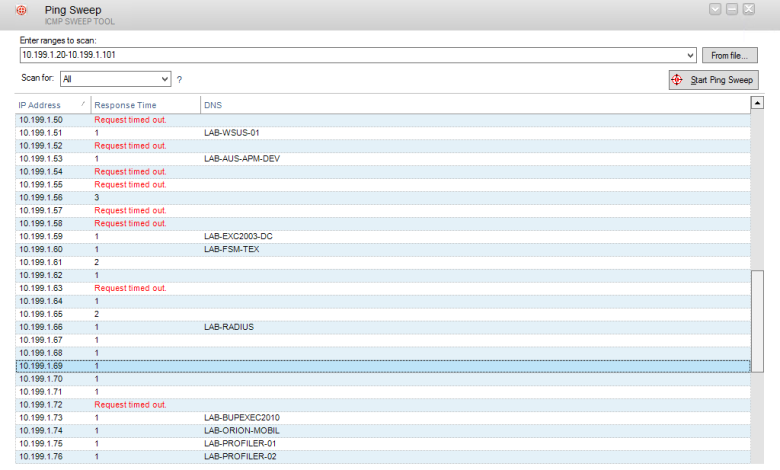Open the title bar dropdown arrow menu
780x470 pixels.
click(715, 9)
